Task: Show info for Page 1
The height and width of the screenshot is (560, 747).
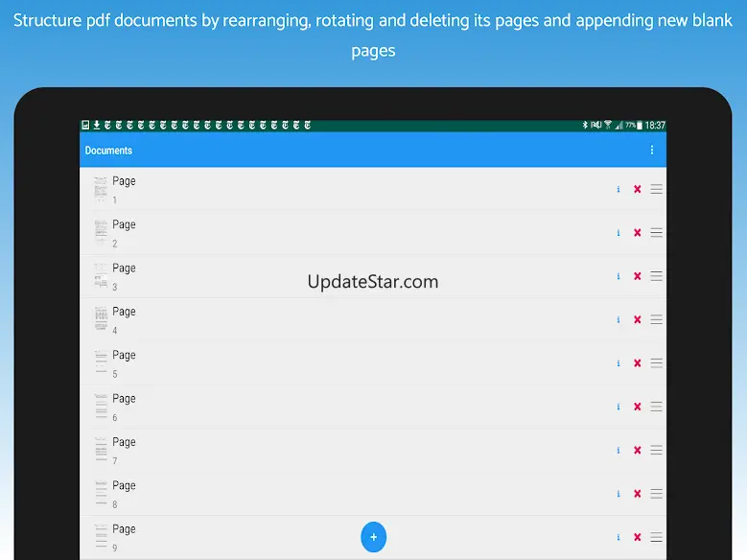Action: coord(619,189)
